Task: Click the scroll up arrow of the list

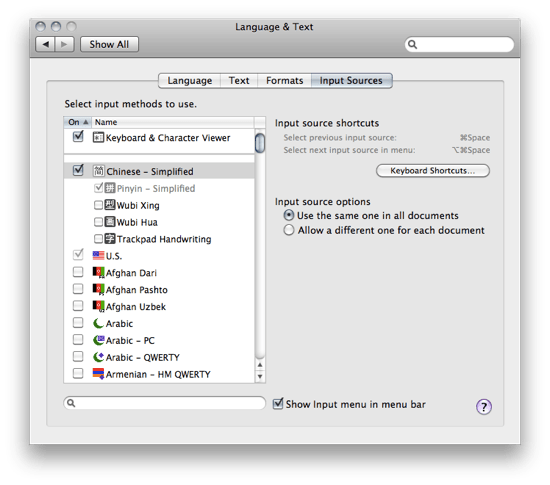Action: [260, 365]
